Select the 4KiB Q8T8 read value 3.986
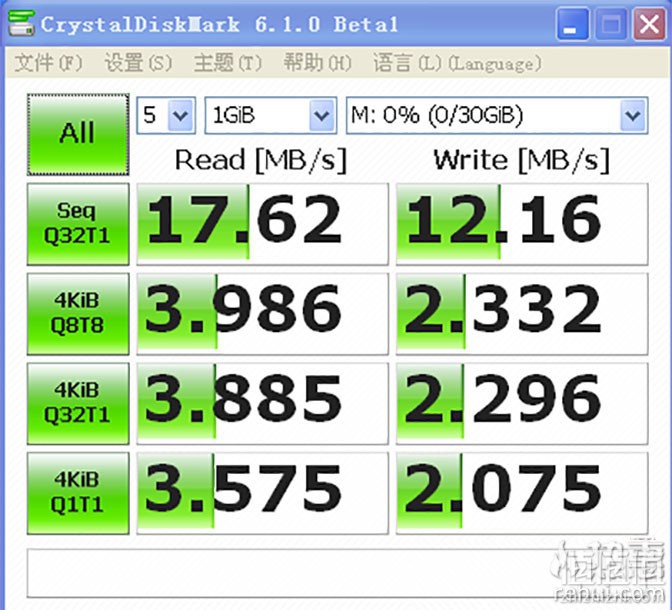This screenshot has height=610, width=672. coord(262,314)
